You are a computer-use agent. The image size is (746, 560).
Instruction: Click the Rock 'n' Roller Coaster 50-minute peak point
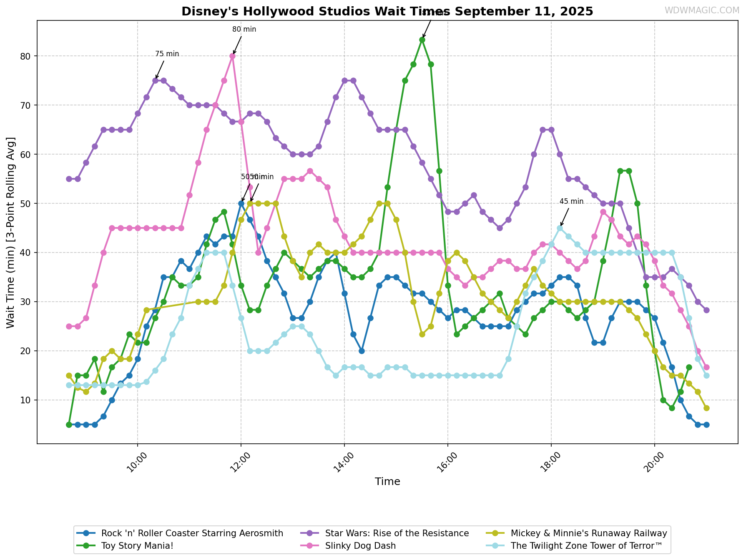241,203
